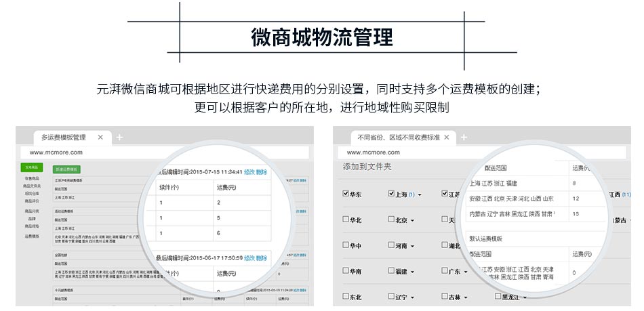Click the 默认运费模版 section title

click(486, 239)
